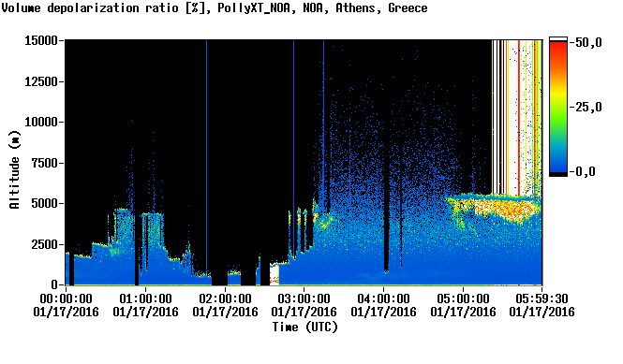Click the 10000 altitude tick label
Viewport: 623px width, 364px height.
coord(41,122)
